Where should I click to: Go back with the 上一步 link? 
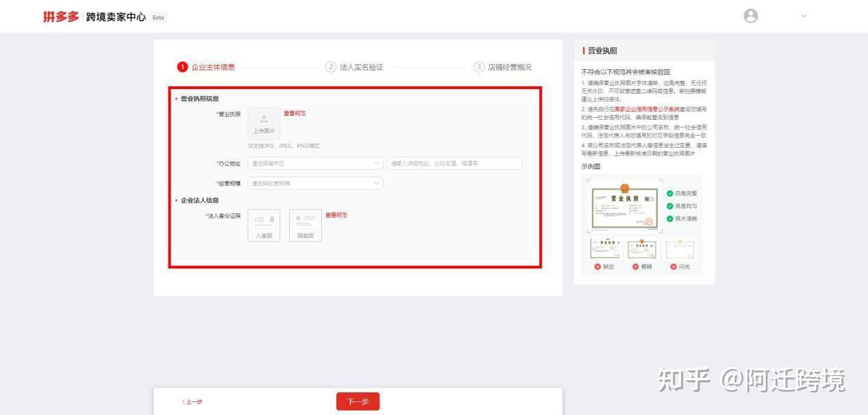pos(192,402)
